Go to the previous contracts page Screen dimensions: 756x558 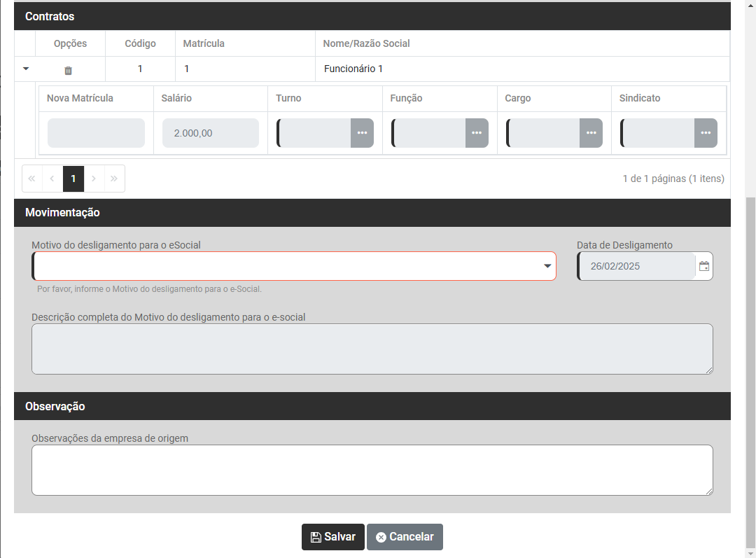[x=52, y=179]
